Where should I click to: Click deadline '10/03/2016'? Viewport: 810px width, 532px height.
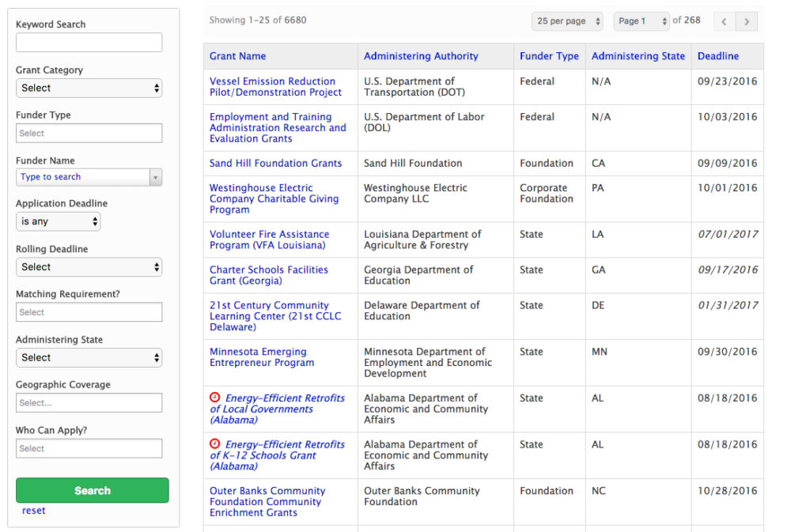click(728, 117)
